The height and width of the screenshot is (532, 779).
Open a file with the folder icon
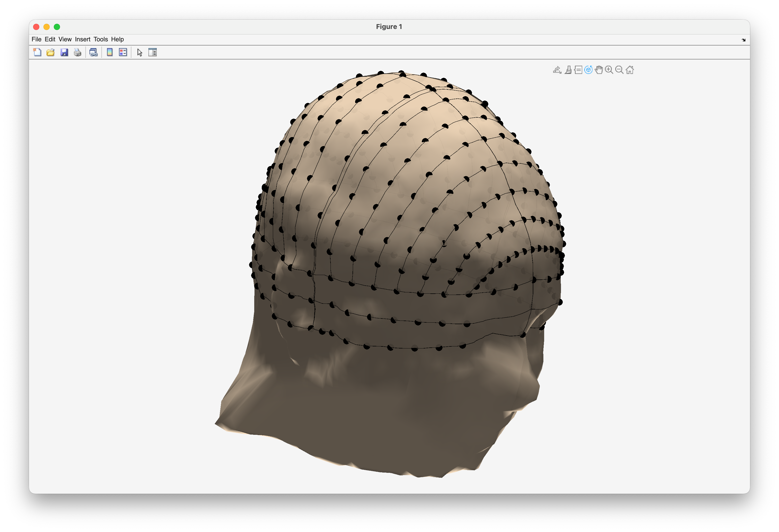(x=51, y=52)
